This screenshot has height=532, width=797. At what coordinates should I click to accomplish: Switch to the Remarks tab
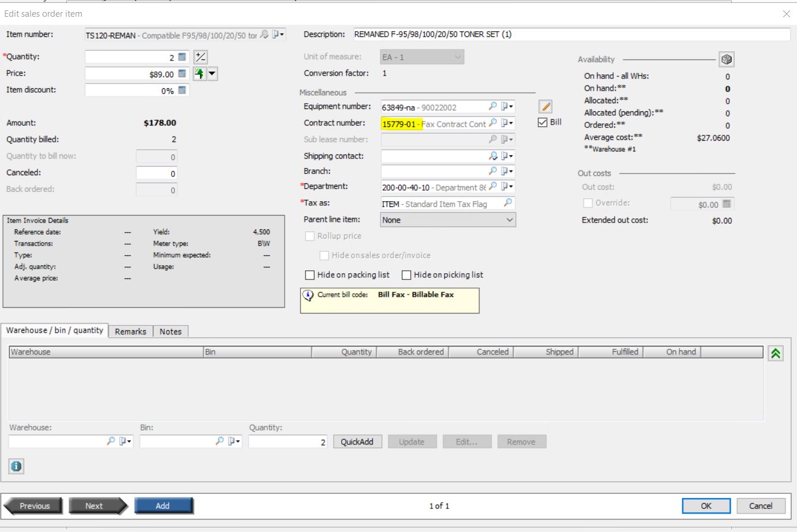coord(130,331)
